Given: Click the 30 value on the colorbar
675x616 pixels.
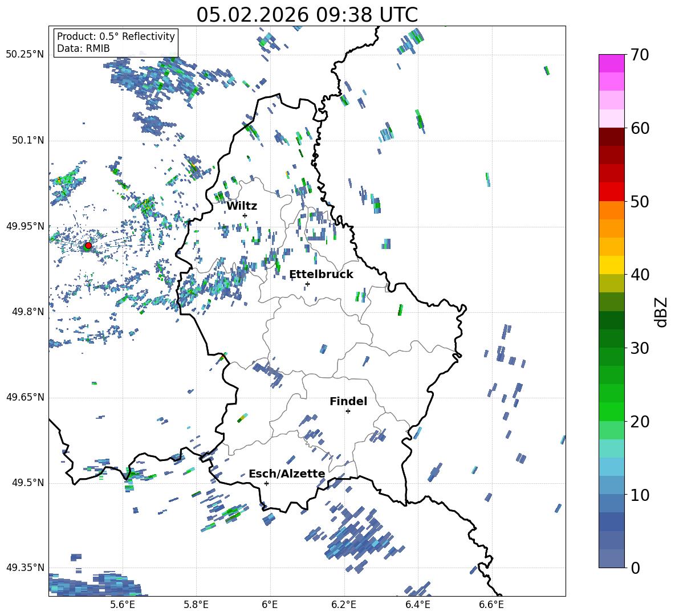Looking at the screenshot, I should (640, 348).
